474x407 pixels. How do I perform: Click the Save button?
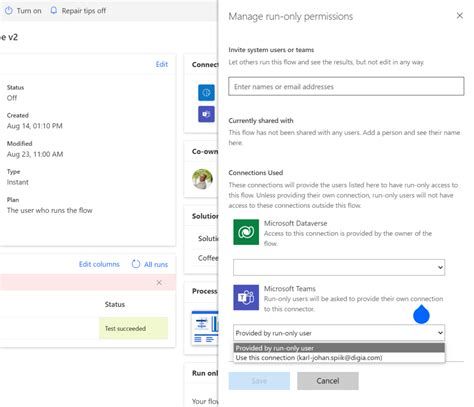pyautogui.click(x=259, y=381)
